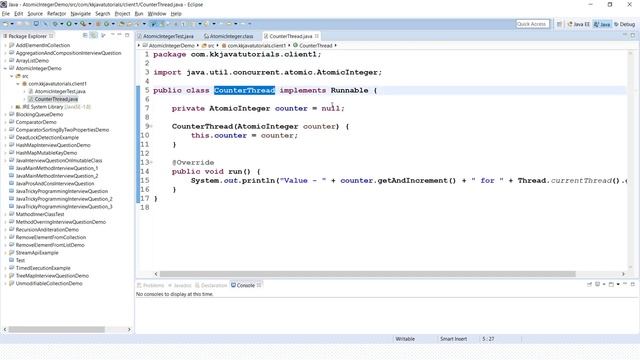Expand the AddElementInCollection project
The width and height of the screenshot is (640, 360).
click(5, 45)
